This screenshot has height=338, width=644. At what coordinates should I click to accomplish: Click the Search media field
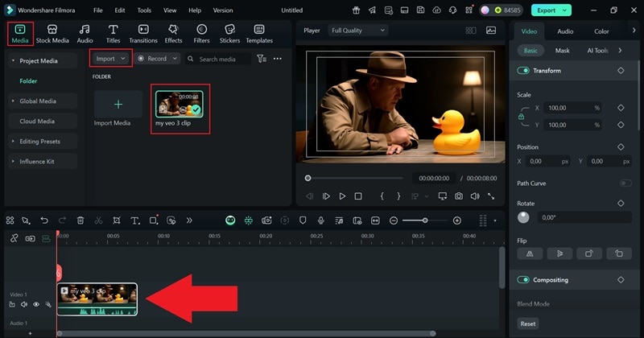[218, 59]
